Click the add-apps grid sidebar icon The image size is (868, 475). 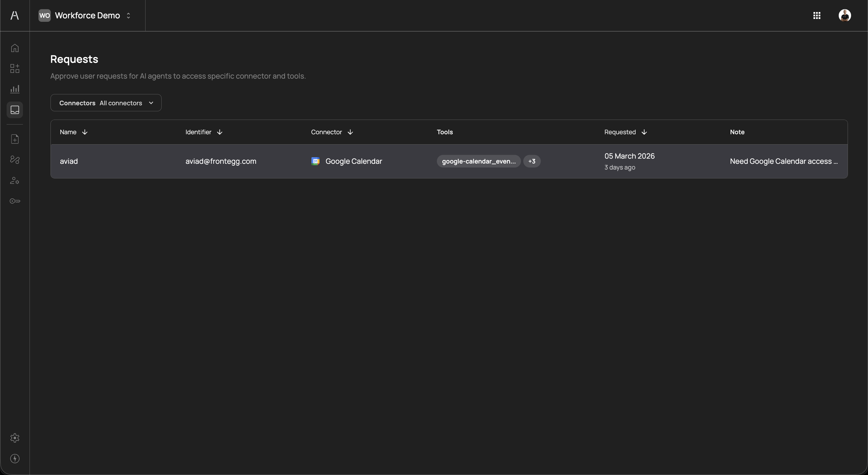15,69
